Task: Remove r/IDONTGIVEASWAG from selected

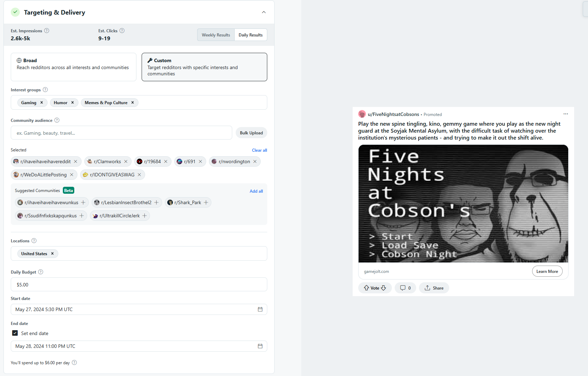Action: pos(140,175)
